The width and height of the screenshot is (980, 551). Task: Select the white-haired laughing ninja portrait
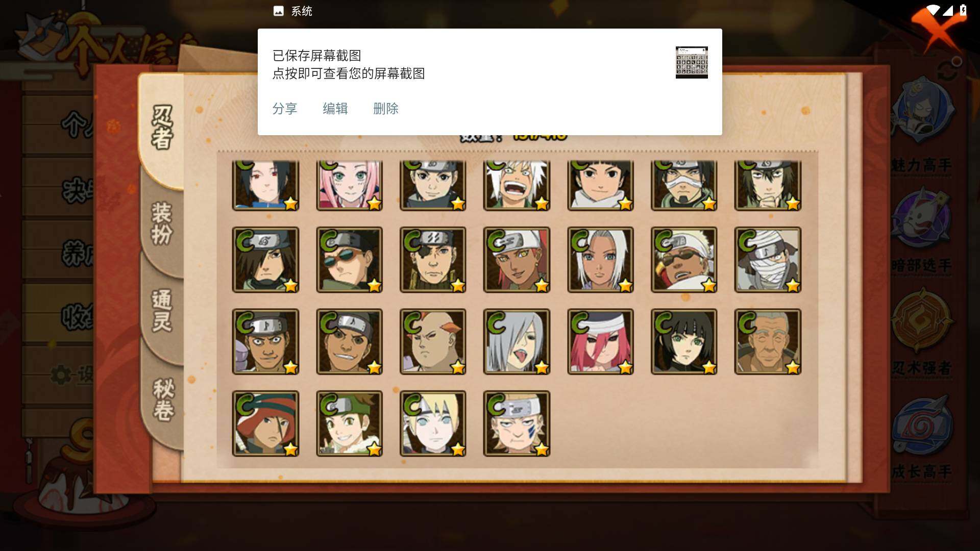pyautogui.click(x=517, y=185)
